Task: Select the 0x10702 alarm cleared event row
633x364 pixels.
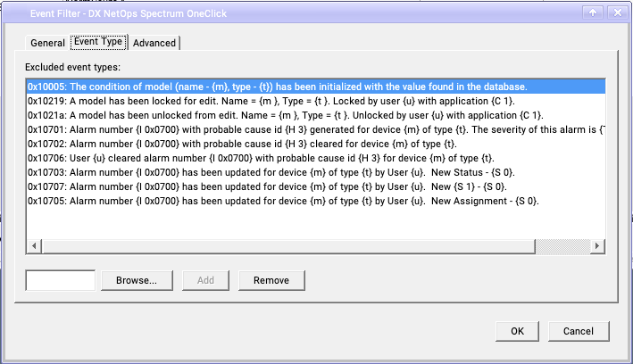Action: coord(316,144)
